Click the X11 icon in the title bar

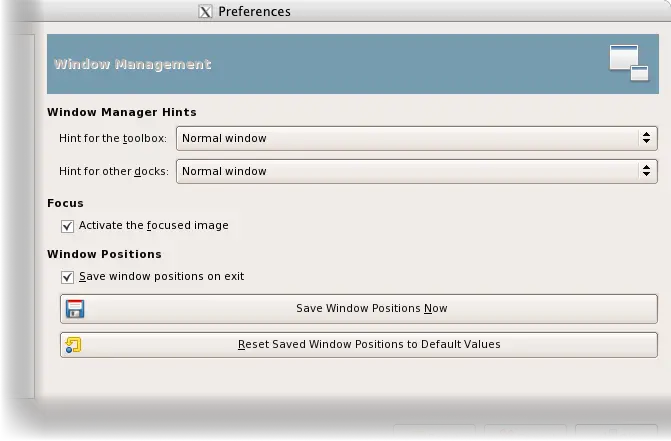pyautogui.click(x=206, y=12)
